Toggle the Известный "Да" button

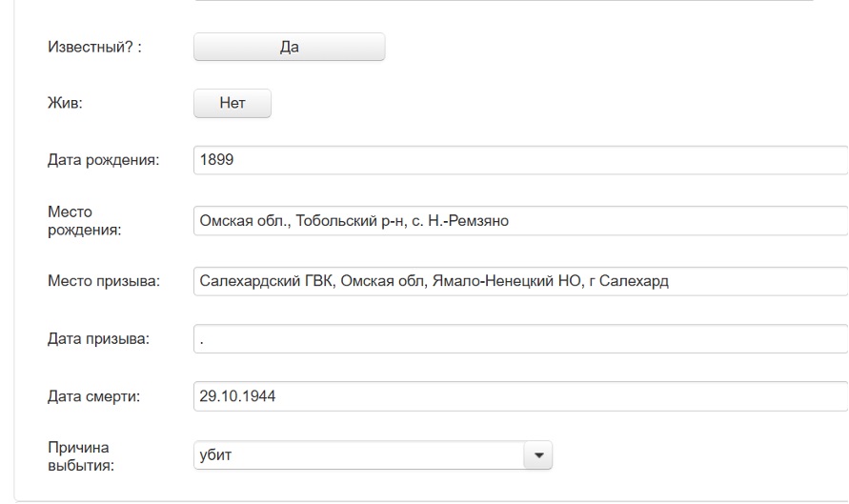[x=289, y=47]
